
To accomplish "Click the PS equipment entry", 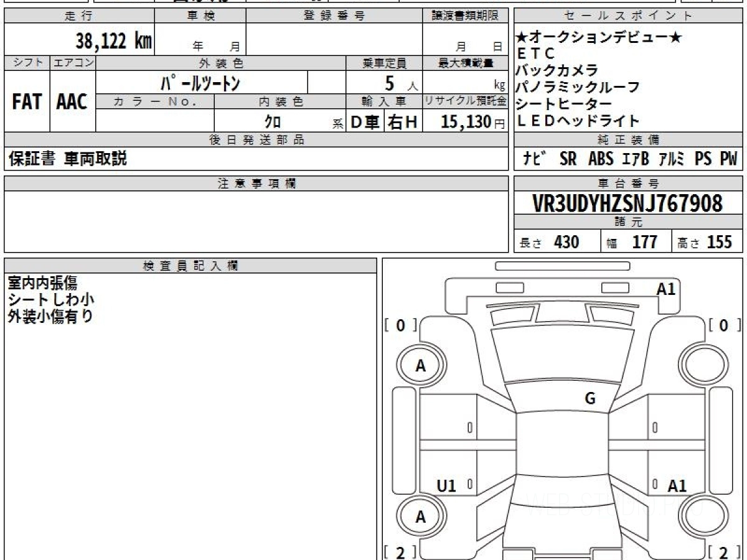I will point(703,159).
